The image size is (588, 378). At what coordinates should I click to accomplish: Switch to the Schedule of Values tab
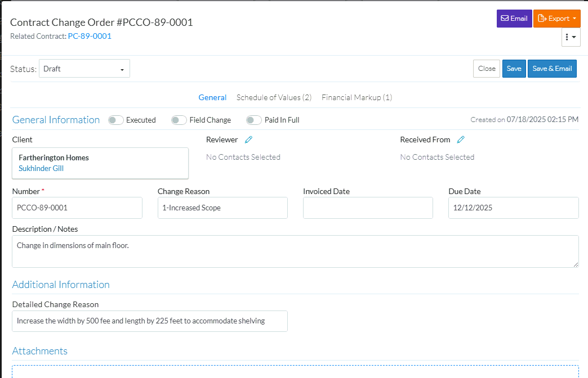click(274, 97)
